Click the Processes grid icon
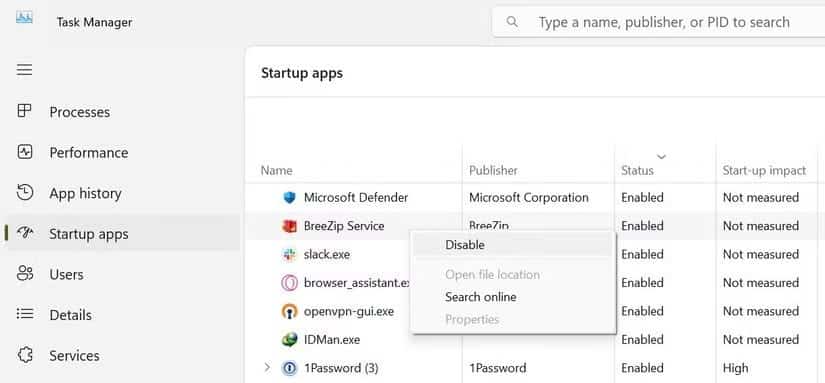825x383 pixels. click(24, 111)
